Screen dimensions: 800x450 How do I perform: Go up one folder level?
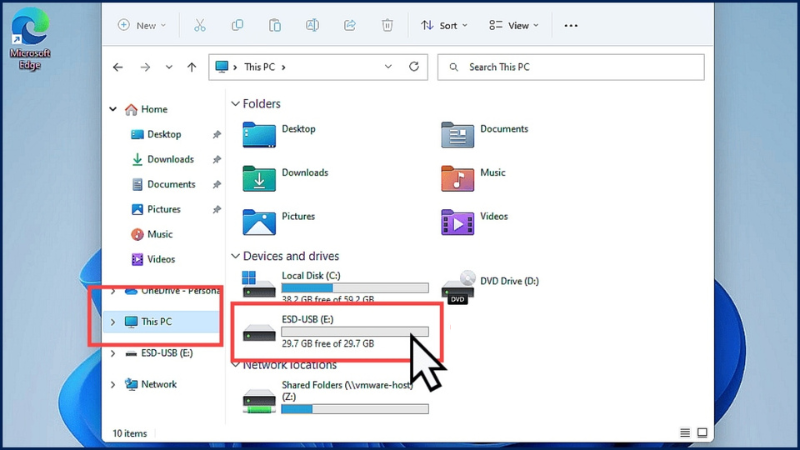pos(192,67)
